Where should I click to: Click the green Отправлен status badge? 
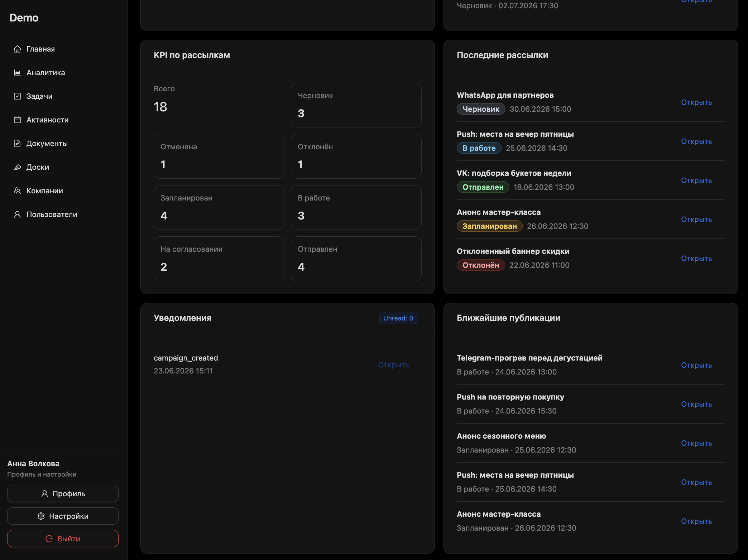tap(483, 187)
